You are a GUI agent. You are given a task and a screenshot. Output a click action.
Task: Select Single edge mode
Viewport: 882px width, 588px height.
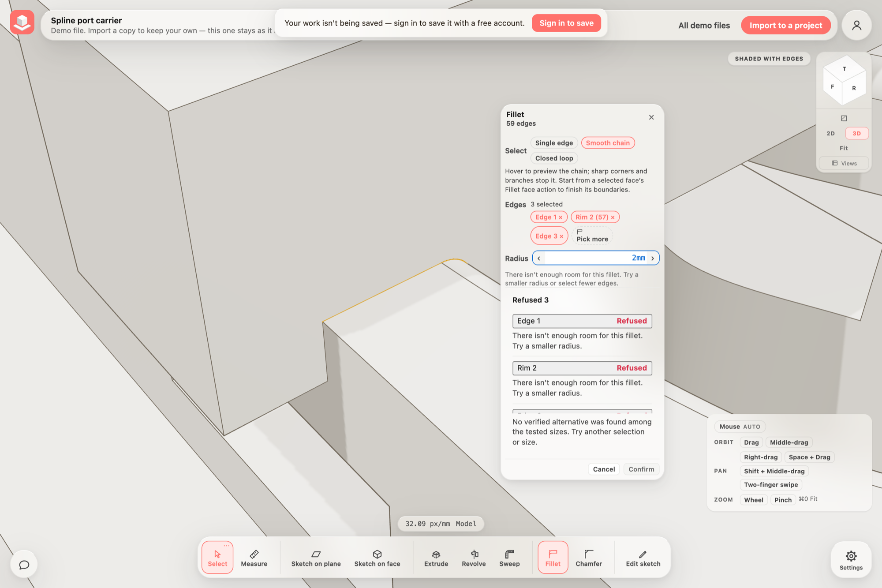(x=554, y=143)
